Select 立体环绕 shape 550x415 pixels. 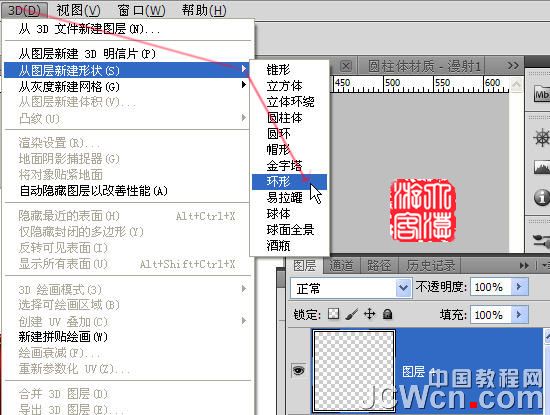(x=289, y=102)
